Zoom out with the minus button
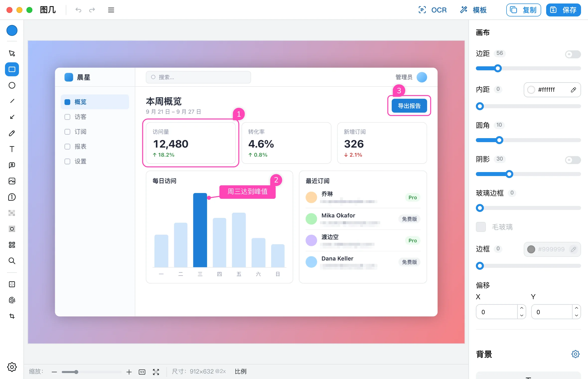Screen dimensions: 588x379 point(54,372)
